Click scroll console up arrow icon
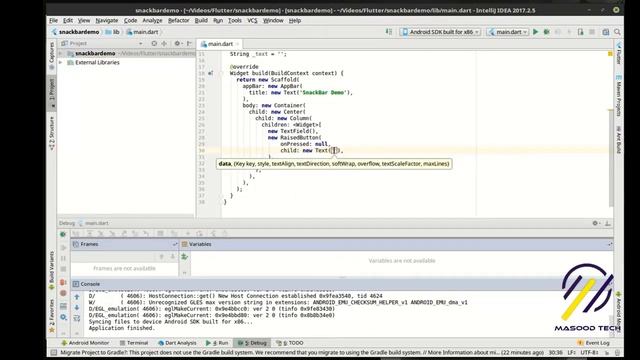 point(77,297)
